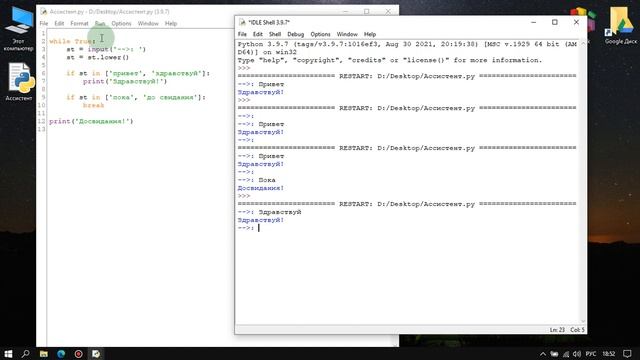Click the 'Type "help", "copyright"' info line
Viewport: 640px width, 360px height.
(390, 60)
